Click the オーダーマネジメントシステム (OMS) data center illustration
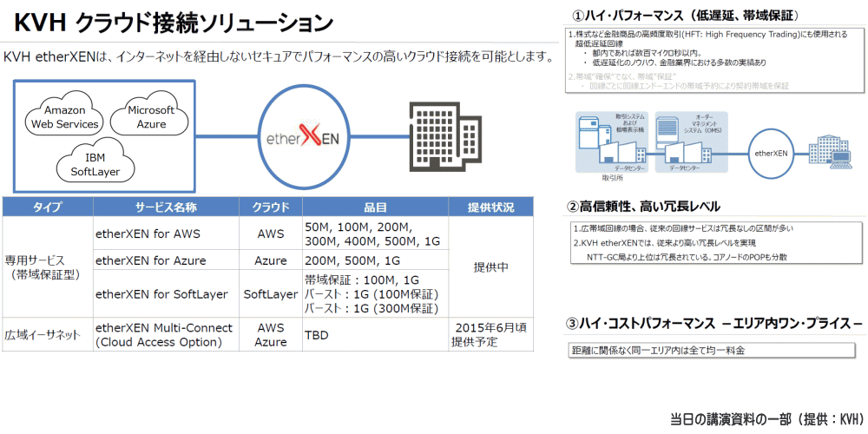 [692, 141]
